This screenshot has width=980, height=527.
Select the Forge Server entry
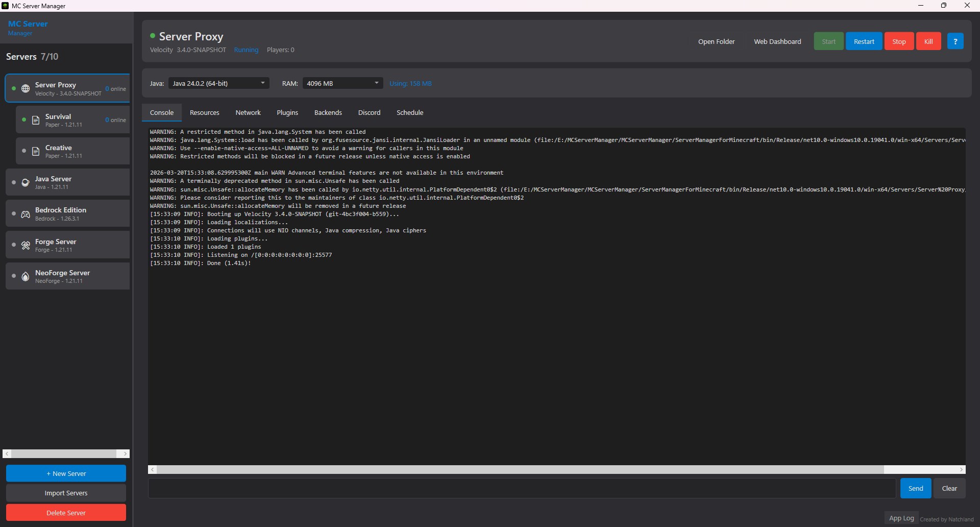click(67, 245)
